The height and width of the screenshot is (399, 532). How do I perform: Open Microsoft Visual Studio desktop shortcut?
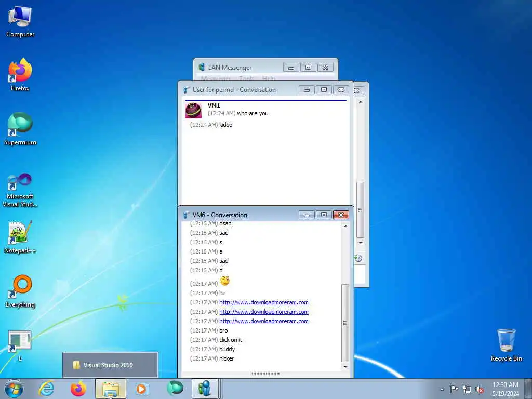[20, 190]
